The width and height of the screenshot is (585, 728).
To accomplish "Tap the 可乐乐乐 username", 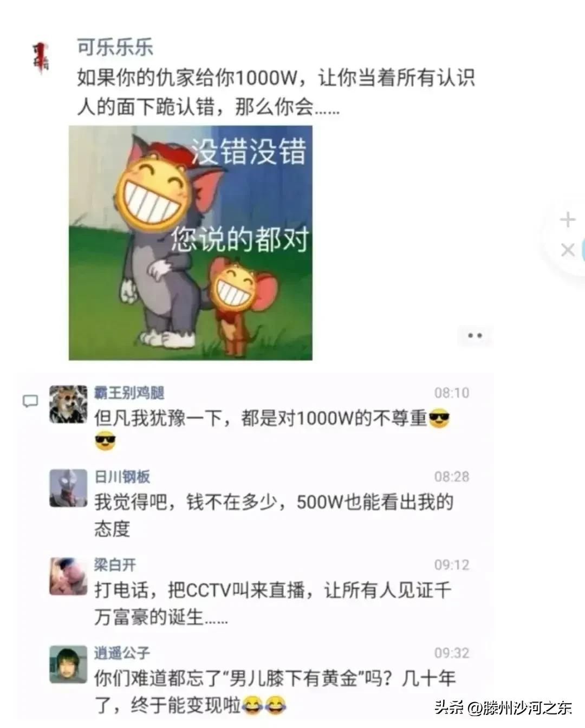I will (115, 48).
